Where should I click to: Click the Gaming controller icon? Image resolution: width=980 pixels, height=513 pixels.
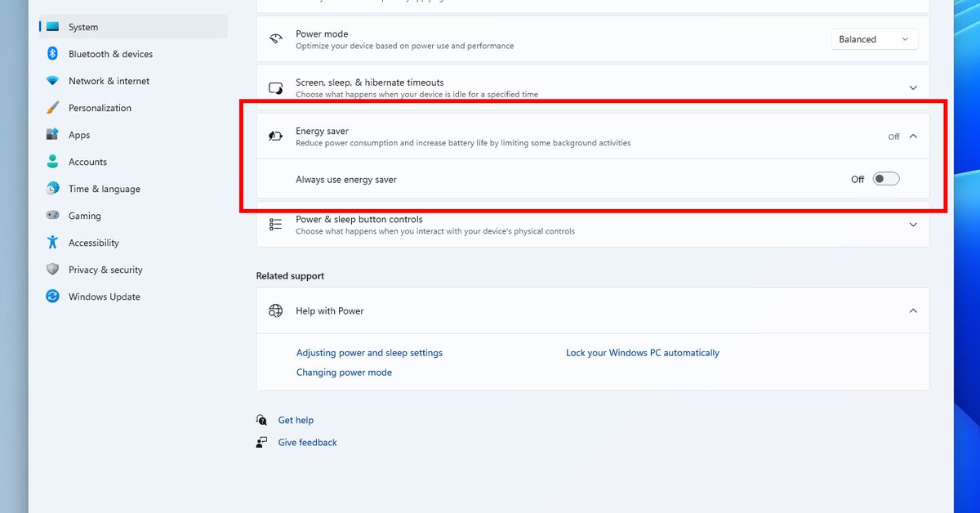tap(52, 216)
